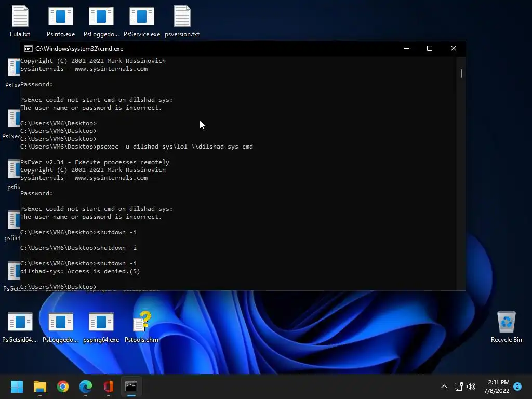Show hidden system tray icons
Viewport: 532px width, 399px height.
click(444, 387)
